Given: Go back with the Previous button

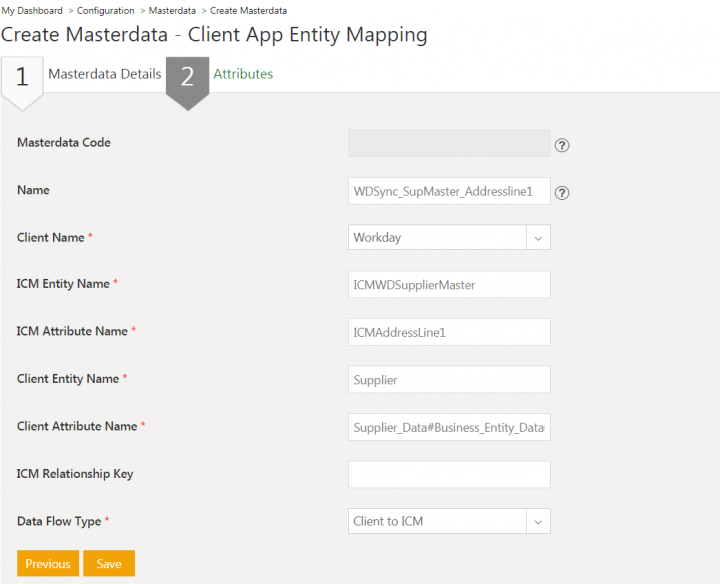Looking at the screenshot, I should 48,564.
